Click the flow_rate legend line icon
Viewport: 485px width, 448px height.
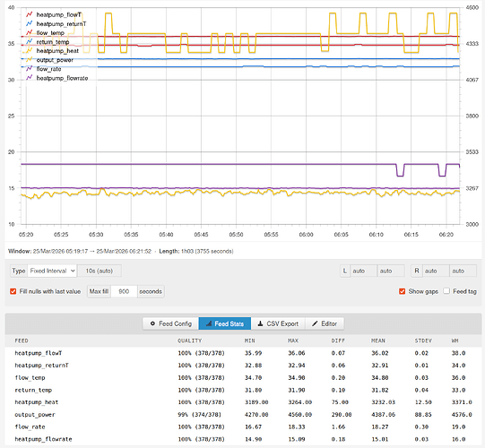point(30,69)
